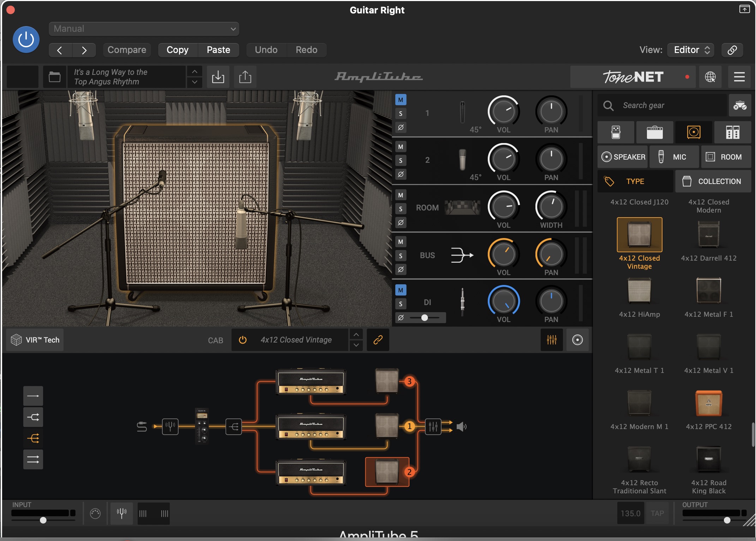Image resolution: width=756 pixels, height=541 pixels.
Task: Invert phase on mic 1
Action: [401, 127]
